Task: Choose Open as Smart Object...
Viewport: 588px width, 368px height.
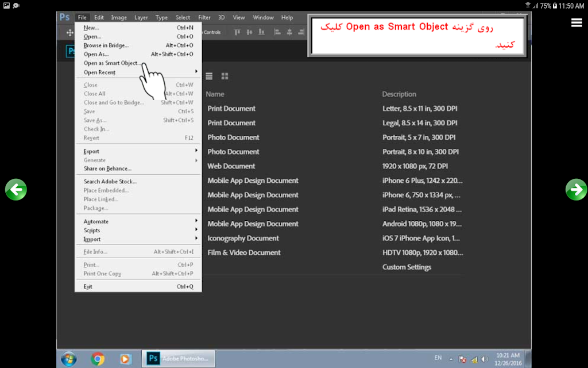Action: pyautogui.click(x=138, y=63)
